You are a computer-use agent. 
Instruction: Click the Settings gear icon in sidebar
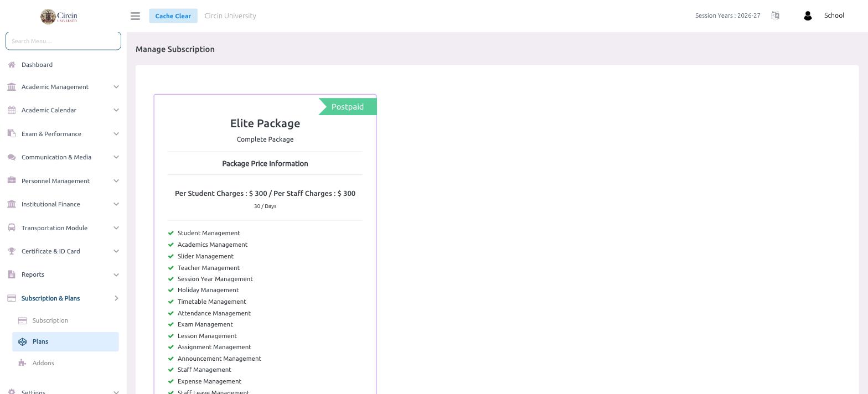(12, 391)
